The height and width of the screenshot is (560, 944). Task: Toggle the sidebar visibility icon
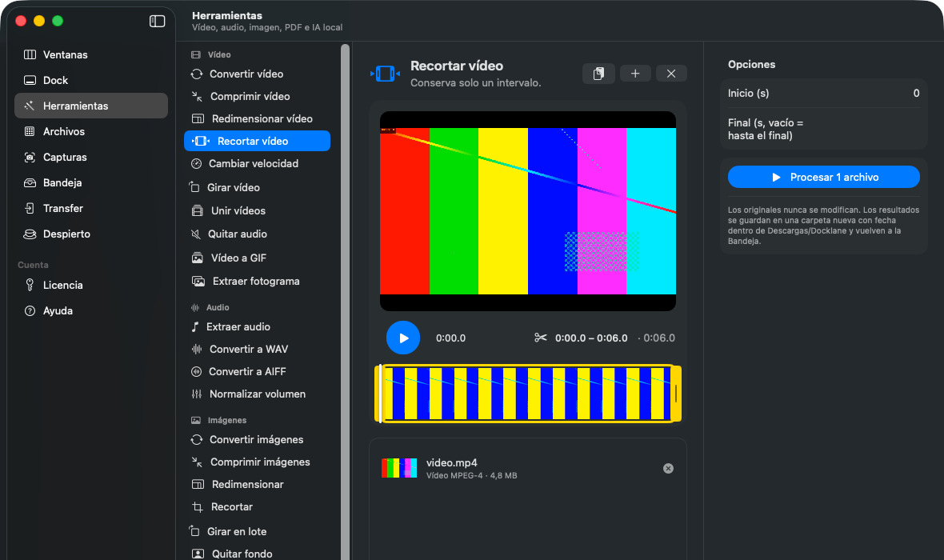(x=157, y=21)
